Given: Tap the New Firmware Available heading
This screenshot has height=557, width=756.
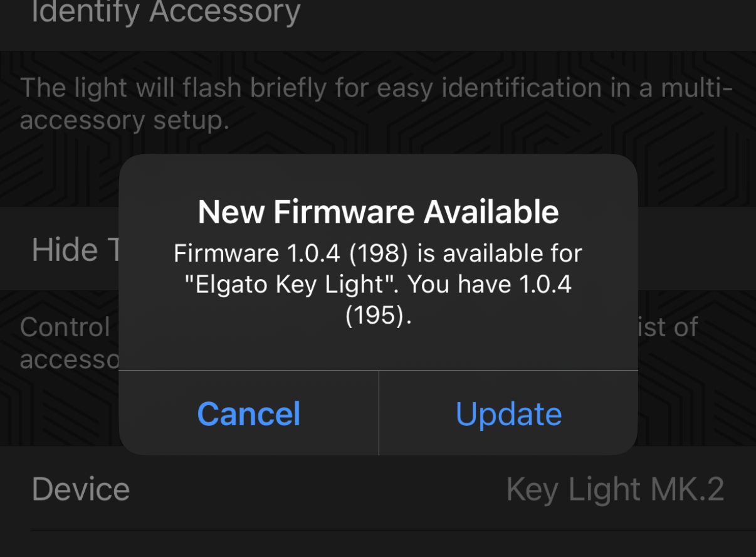Looking at the screenshot, I should (x=378, y=212).
